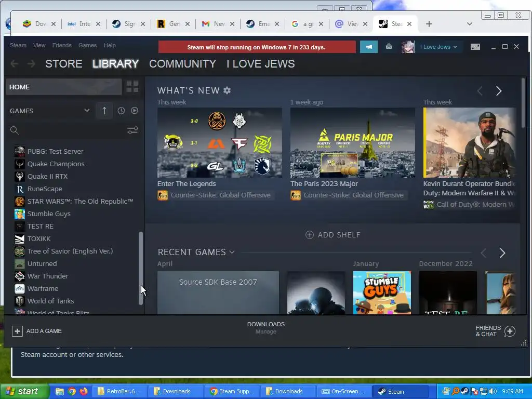Viewport: 532px width, 399px height.
Task: Open What's New settings gear
Action: [227, 90]
